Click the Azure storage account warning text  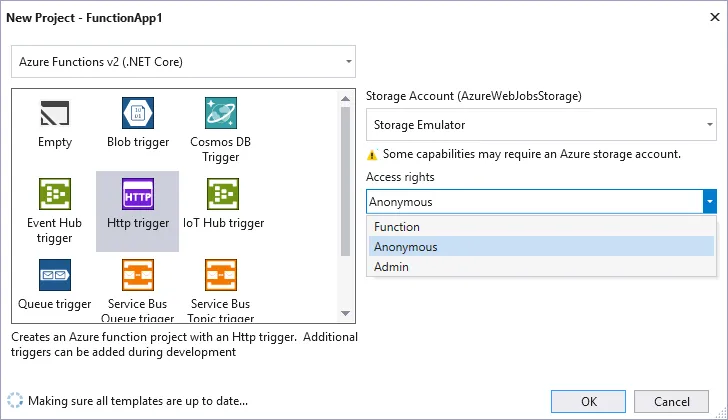532,154
